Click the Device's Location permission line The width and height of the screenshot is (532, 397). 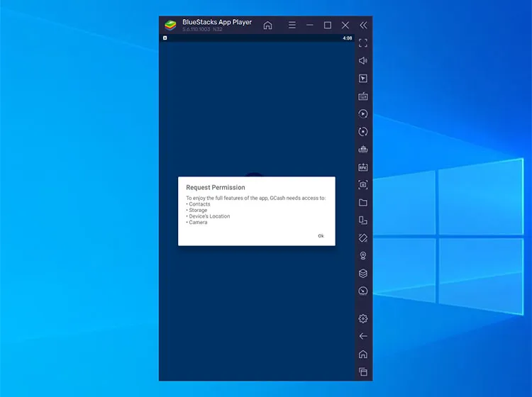tap(208, 216)
